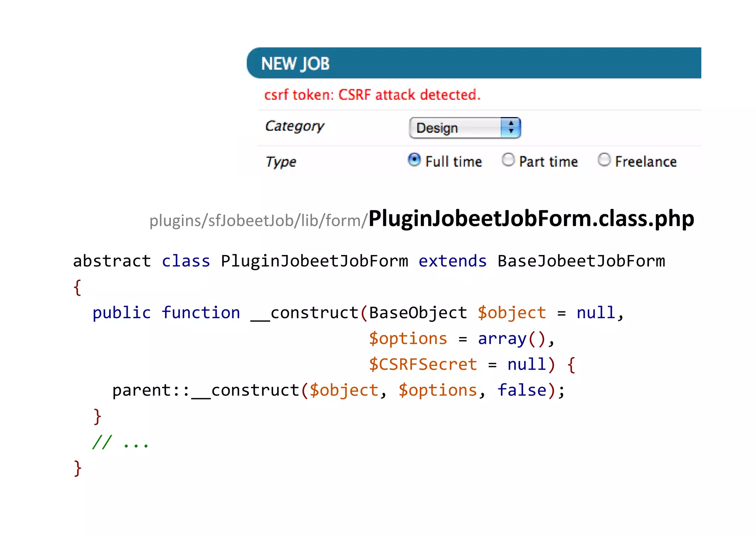
Task: Click the $CSRFSecret parameter in code
Action: (x=423, y=364)
